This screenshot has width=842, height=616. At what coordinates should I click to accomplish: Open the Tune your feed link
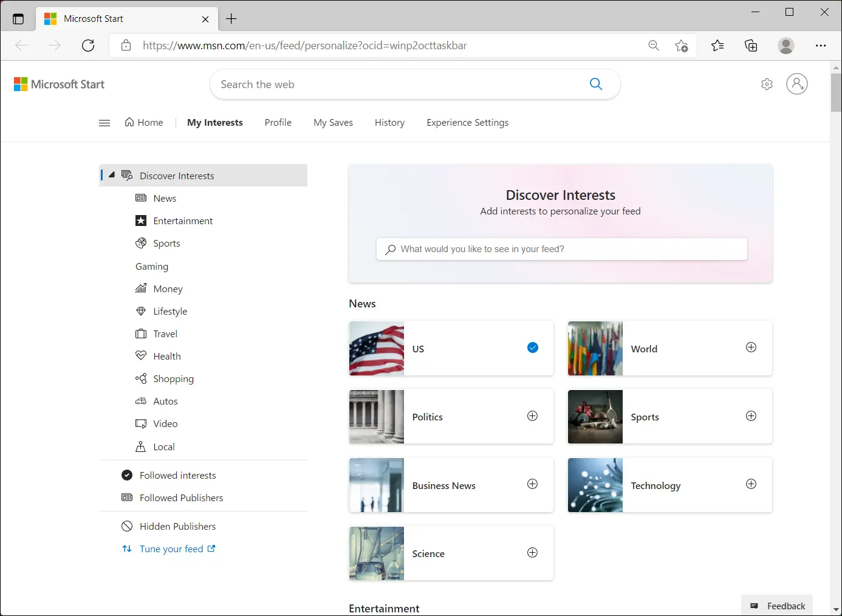[x=171, y=549]
